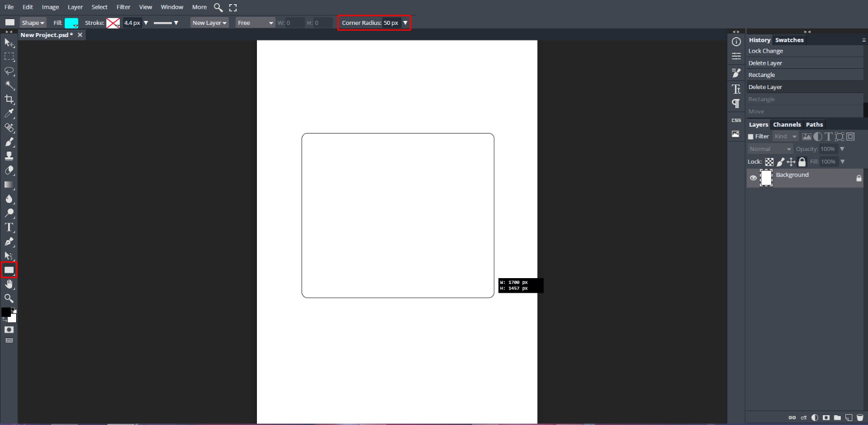Select the Lasso tool
This screenshot has width=868, height=425.
pyautogui.click(x=9, y=71)
